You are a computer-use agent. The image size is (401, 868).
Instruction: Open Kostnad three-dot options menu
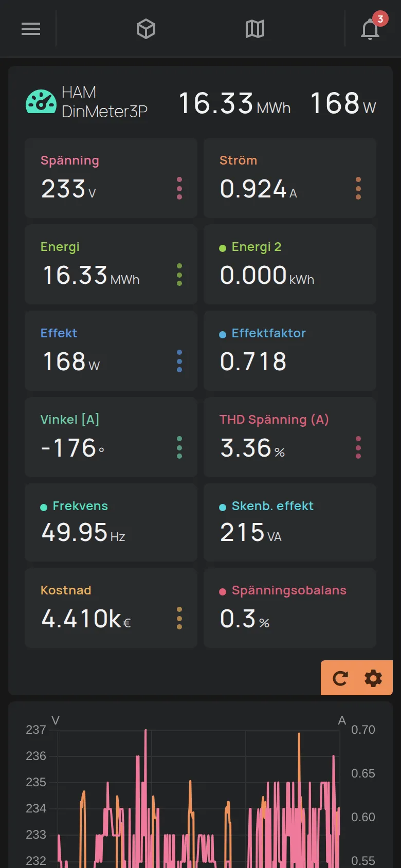pyautogui.click(x=179, y=618)
